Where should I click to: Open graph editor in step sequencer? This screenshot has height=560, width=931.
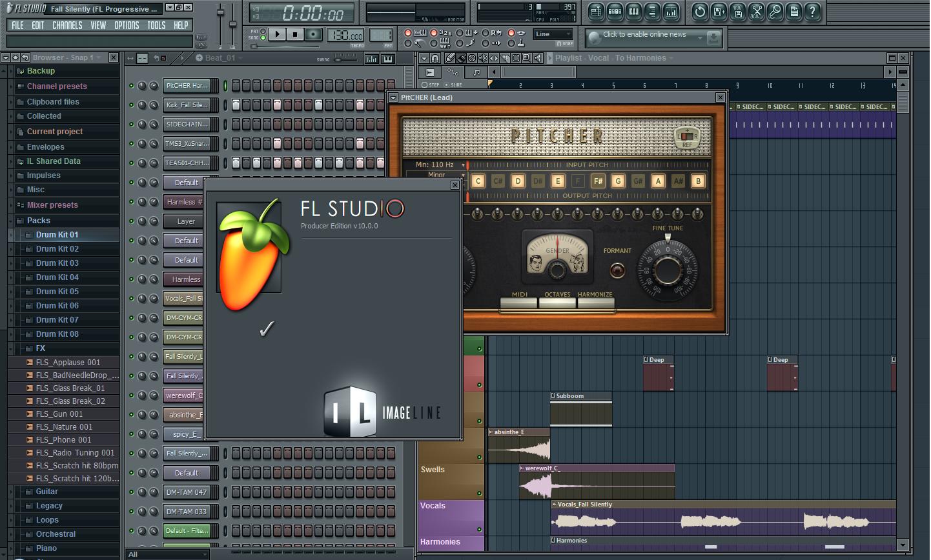[x=372, y=59]
